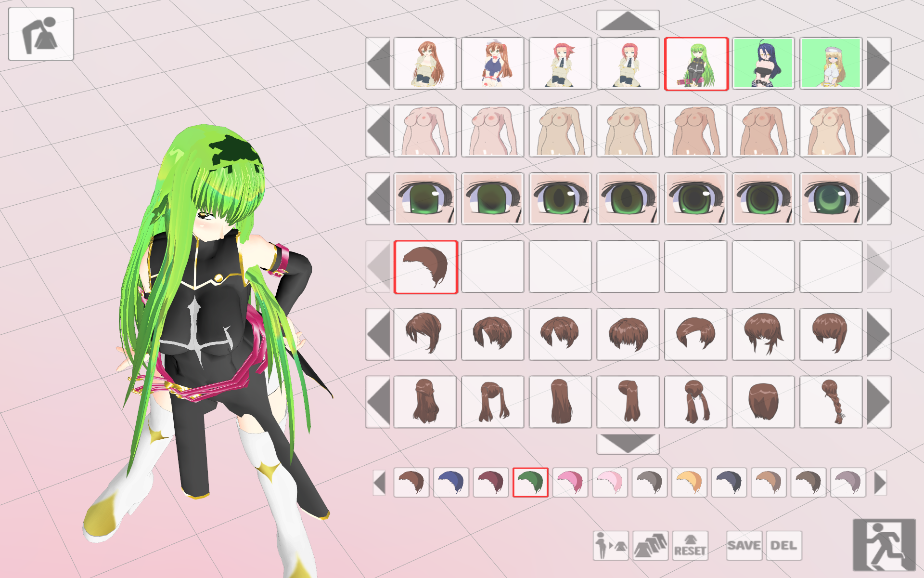Viewport: 924px width, 578px height.
Task: Select the blue hair color swatch
Action: pos(451,482)
